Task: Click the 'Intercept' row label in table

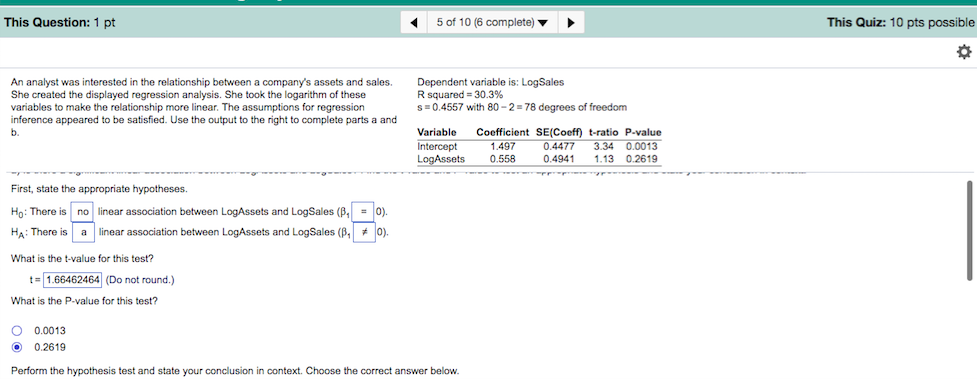Action: pos(437,146)
